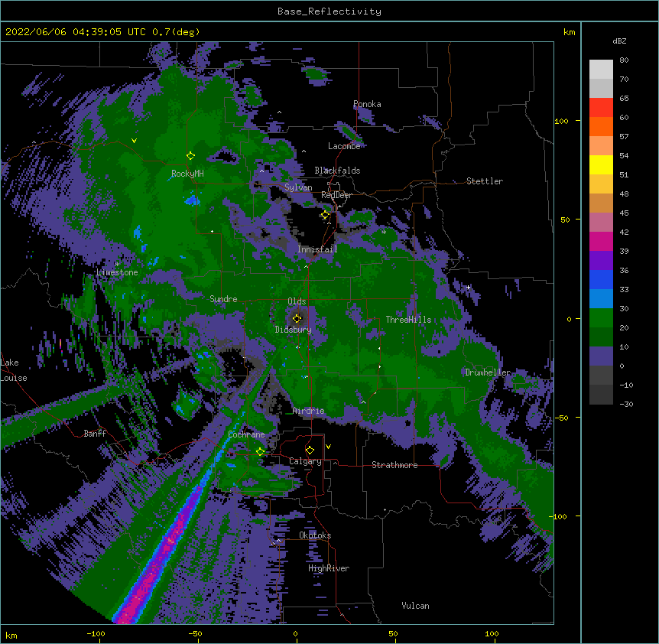Click the blue swatch between 33 and 36 dBZ
Screen dimensions: 659x644
601,280
